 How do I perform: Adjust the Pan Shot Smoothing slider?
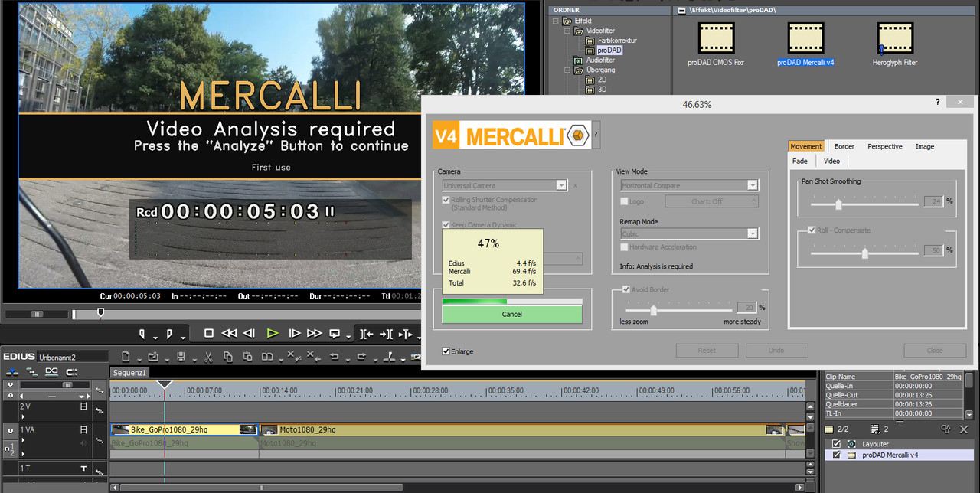(x=839, y=204)
